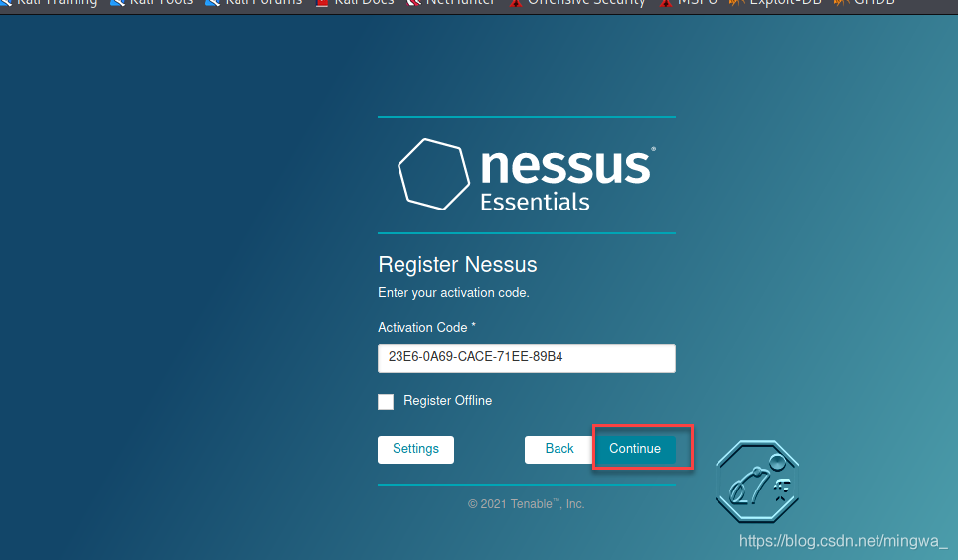Viewport: 958px width, 560px height.
Task: Click the Continue button
Action: [x=635, y=449]
